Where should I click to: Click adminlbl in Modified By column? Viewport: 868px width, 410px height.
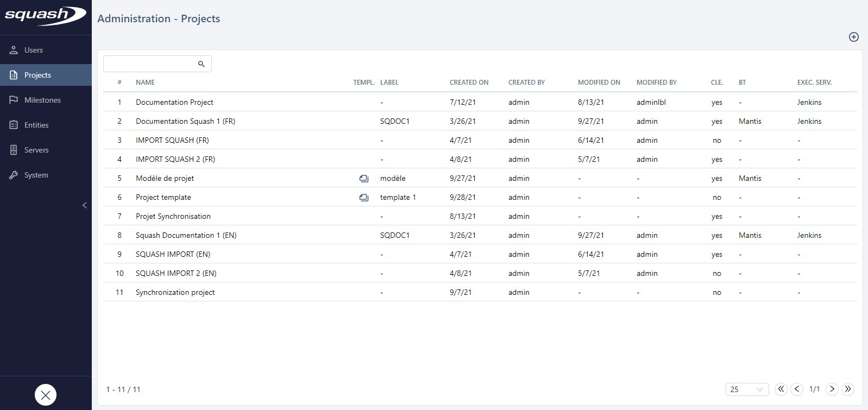(x=651, y=102)
